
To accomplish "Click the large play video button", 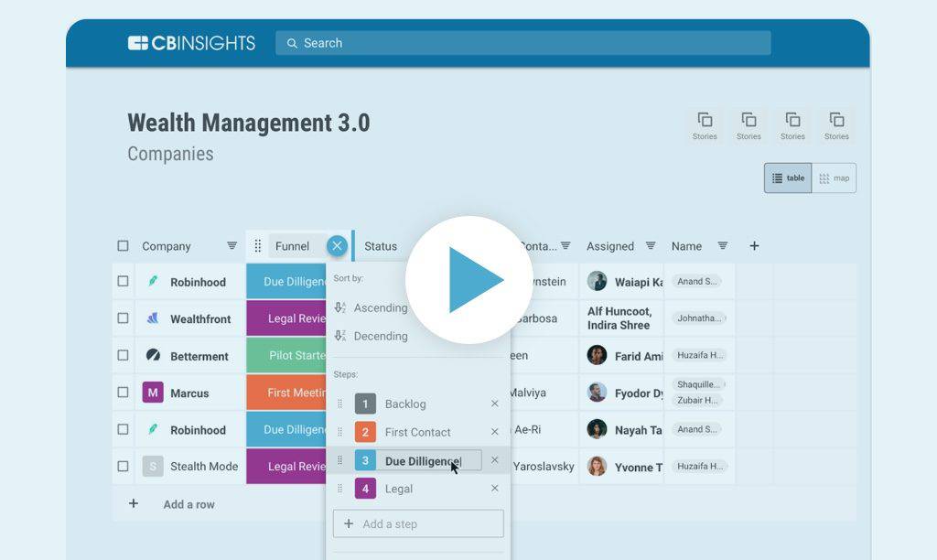I will [469, 280].
